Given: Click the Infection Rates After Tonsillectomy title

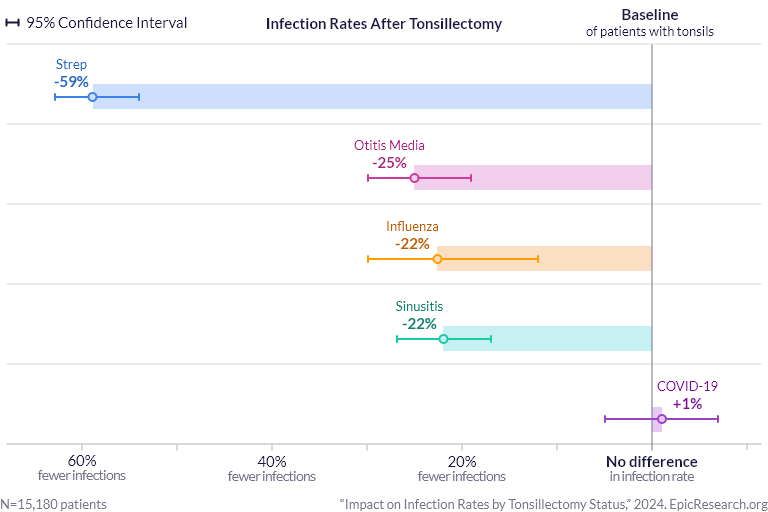Looking at the screenshot, I should click(383, 23).
